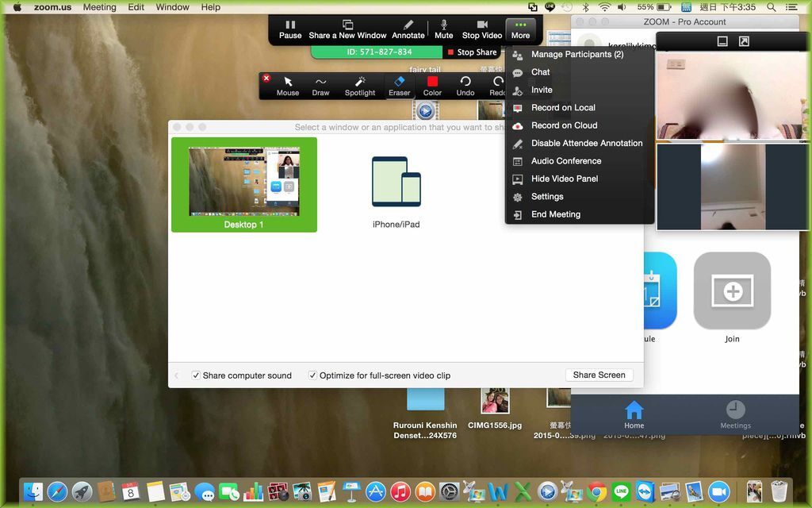Viewport: 812px width, 508px height.
Task: Minimize the video panel strip
Action: (x=722, y=41)
